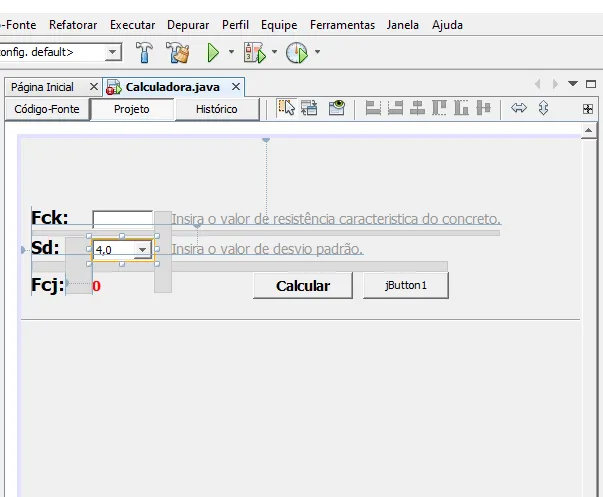Toggle the Connection Mode tool
The height and width of the screenshot is (497, 603).
[x=309, y=108]
